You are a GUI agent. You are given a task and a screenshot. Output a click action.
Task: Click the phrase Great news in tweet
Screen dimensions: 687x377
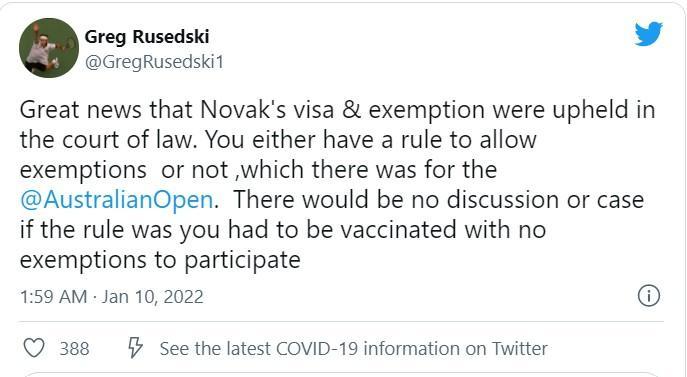pos(81,110)
